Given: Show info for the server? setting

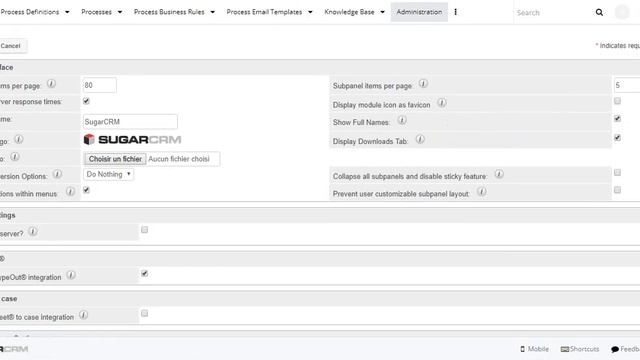Looking at the screenshot, I should coord(33,231).
